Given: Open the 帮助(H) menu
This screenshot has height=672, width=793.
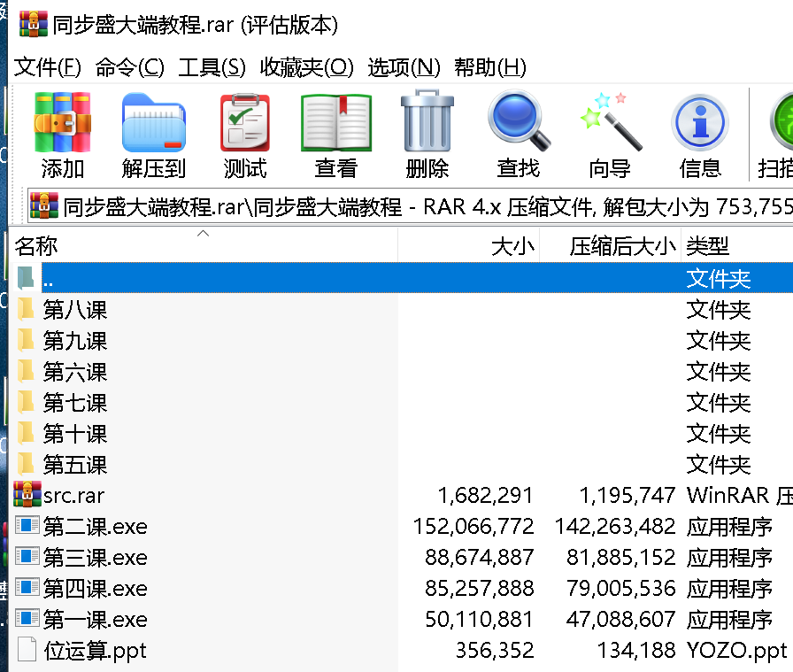Looking at the screenshot, I should tap(490, 67).
